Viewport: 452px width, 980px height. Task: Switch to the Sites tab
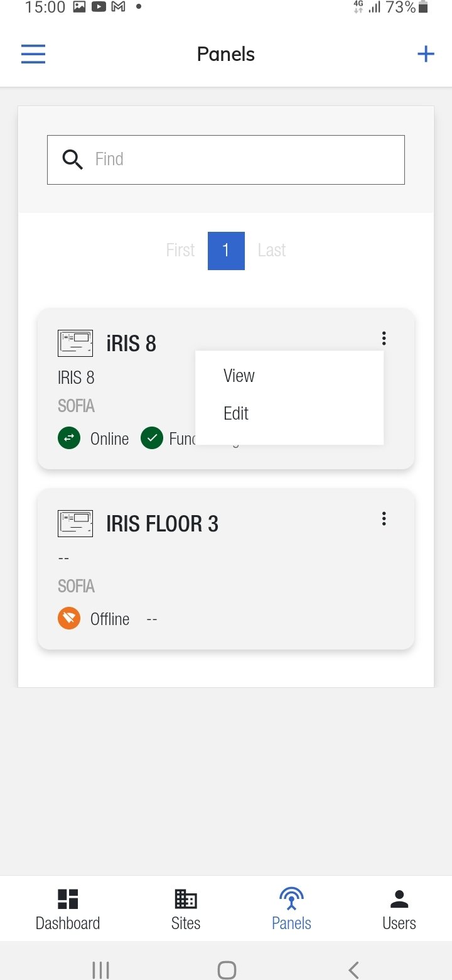186,909
